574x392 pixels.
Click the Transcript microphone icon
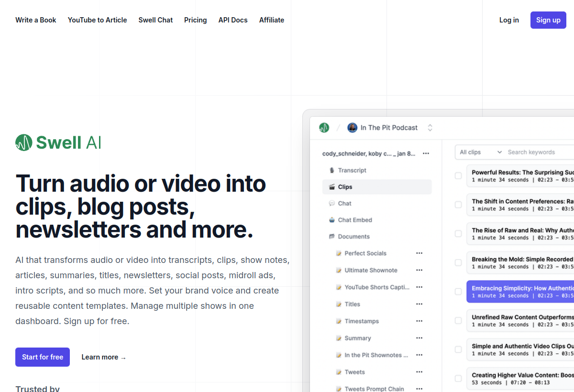coord(332,170)
